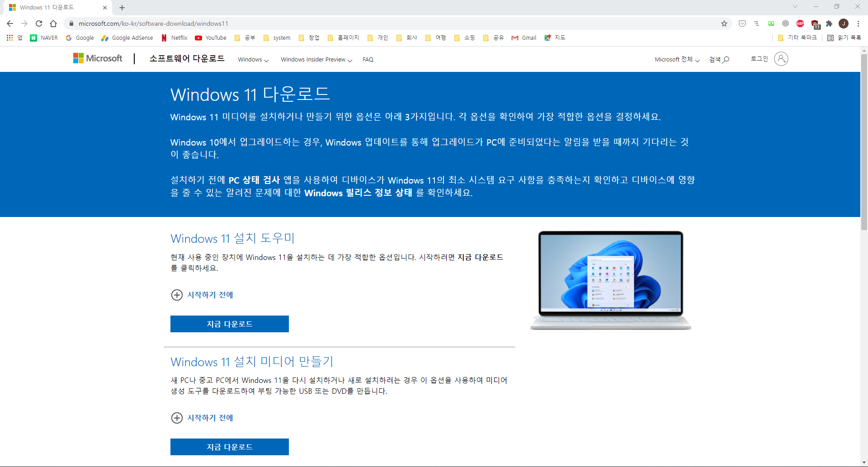Open the 검색 search link
The height and width of the screenshot is (467, 868).
[719, 60]
